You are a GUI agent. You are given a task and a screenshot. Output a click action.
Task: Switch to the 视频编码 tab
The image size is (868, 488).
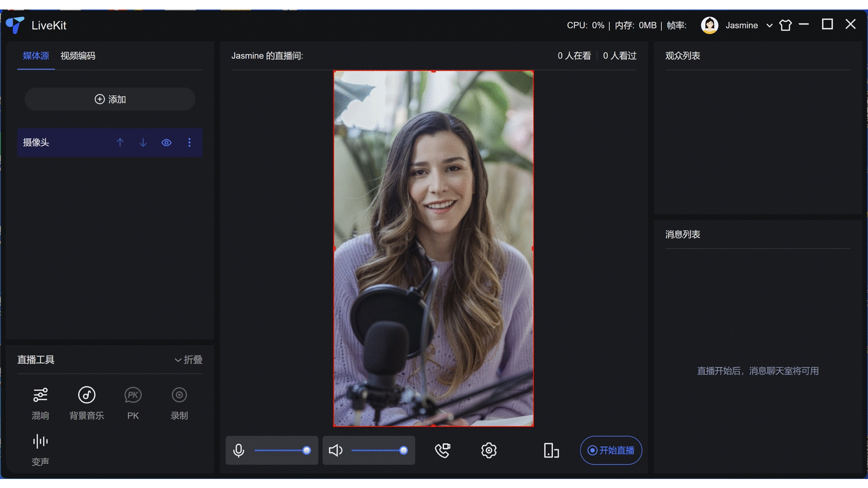coord(78,56)
